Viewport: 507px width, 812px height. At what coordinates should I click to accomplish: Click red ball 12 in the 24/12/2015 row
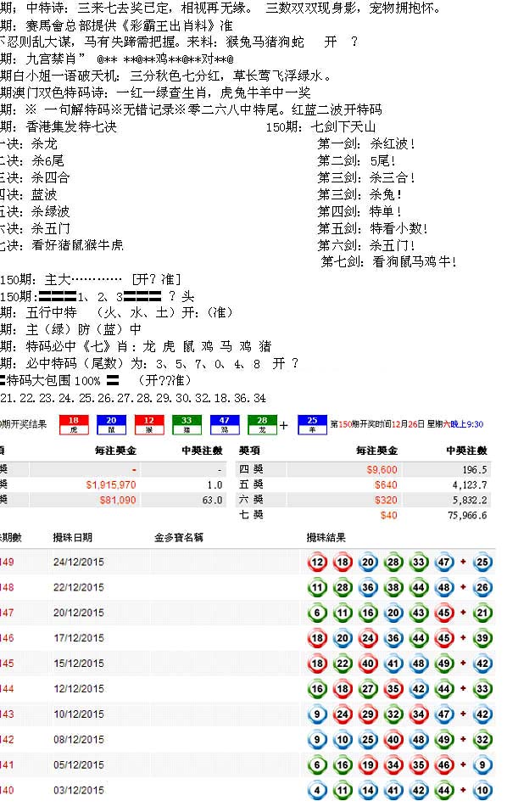coord(317,562)
